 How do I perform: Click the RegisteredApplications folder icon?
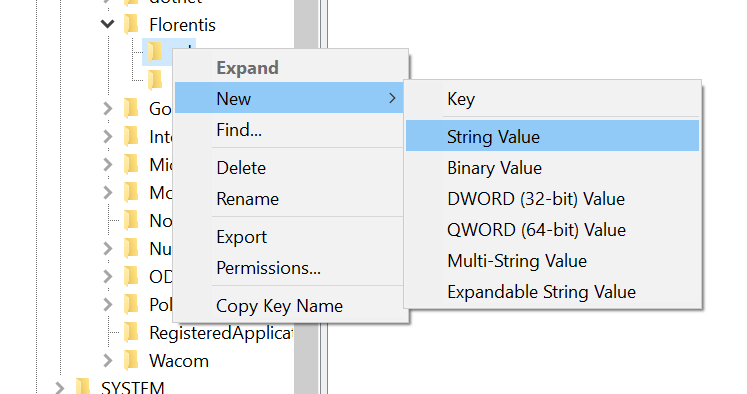tap(131, 333)
